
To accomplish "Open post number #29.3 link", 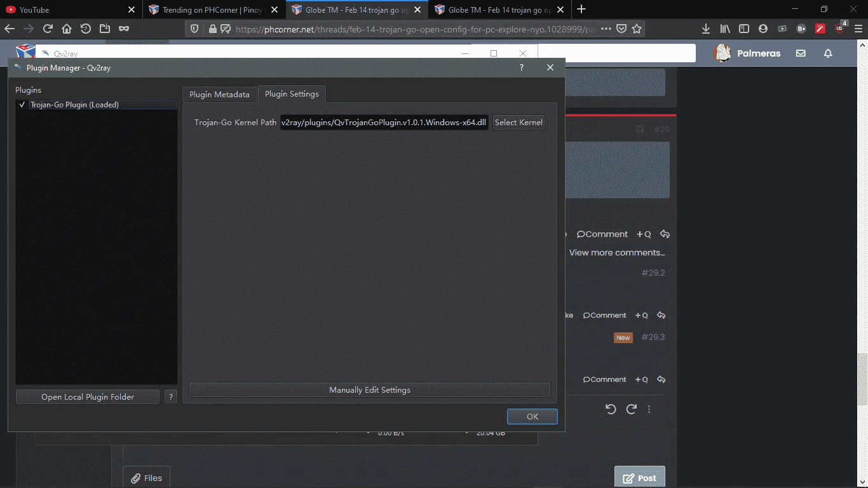I will (x=653, y=337).
